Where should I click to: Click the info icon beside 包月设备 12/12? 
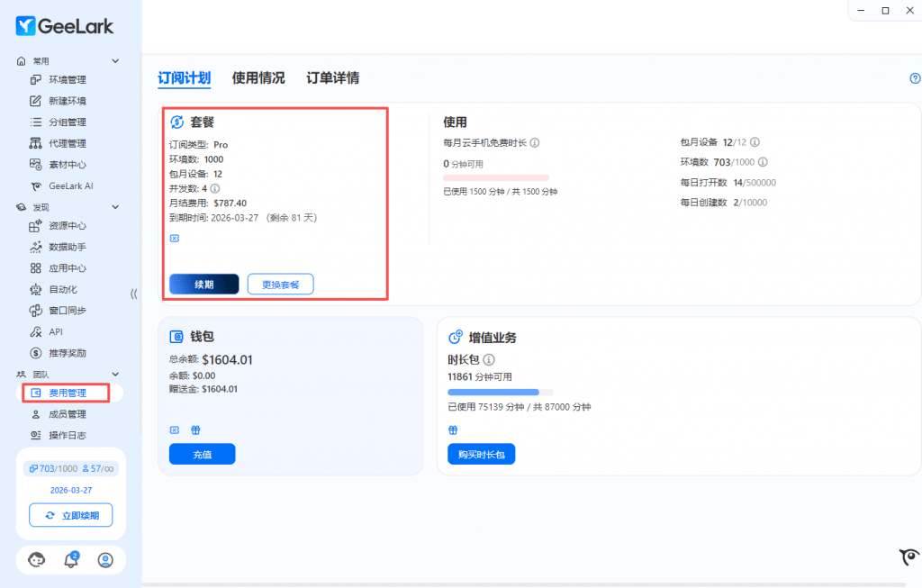(x=755, y=142)
